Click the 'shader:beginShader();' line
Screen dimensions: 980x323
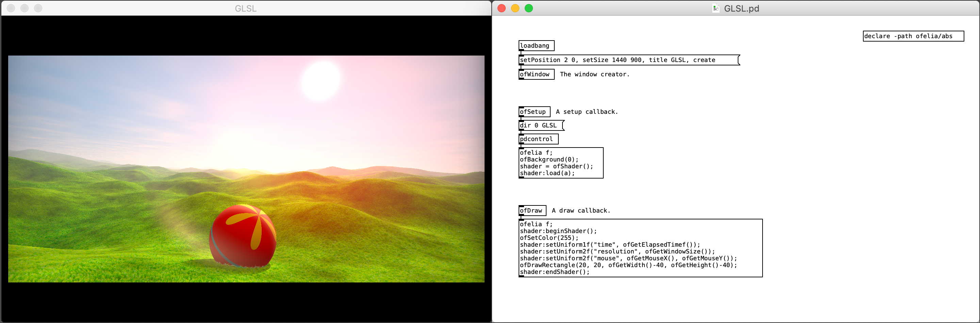pyautogui.click(x=558, y=231)
